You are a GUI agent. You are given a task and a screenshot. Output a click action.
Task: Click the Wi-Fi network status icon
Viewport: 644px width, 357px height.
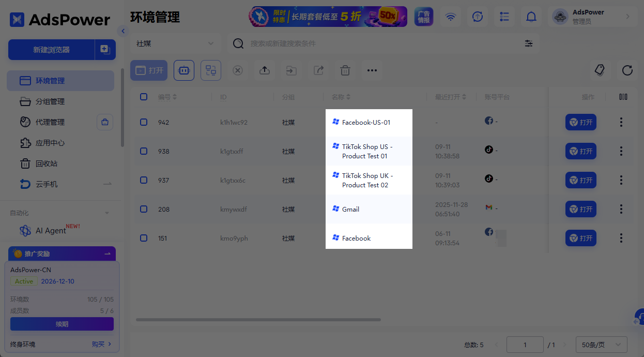(x=451, y=17)
